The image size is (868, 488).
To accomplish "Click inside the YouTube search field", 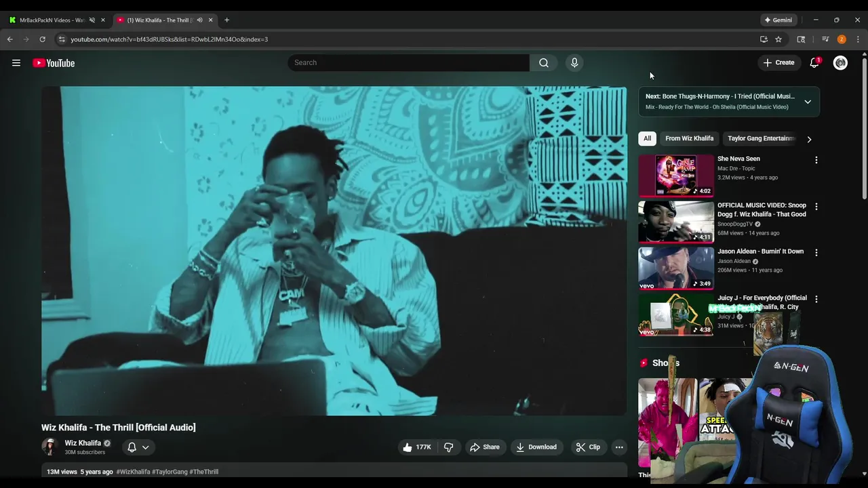I will tap(409, 62).
